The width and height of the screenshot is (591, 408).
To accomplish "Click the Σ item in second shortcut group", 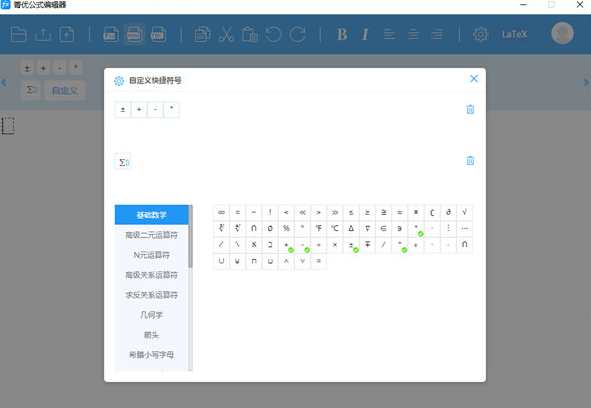I will coord(123,162).
